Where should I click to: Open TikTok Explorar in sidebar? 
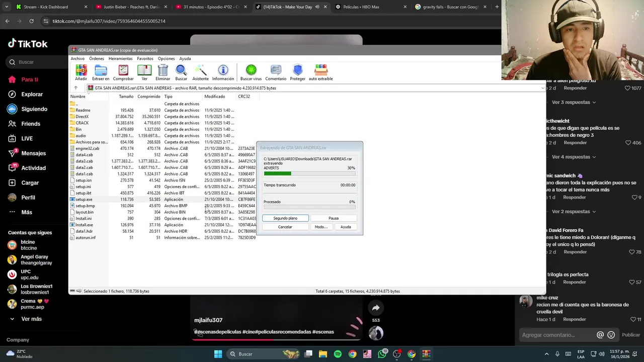[x=25, y=94]
